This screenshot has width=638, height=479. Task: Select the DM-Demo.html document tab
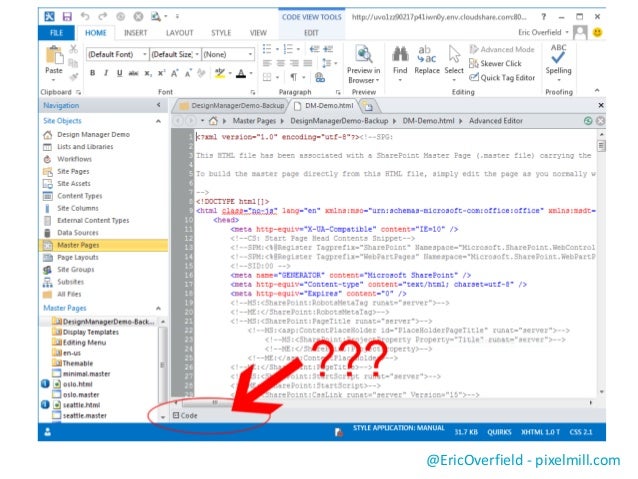pos(324,105)
